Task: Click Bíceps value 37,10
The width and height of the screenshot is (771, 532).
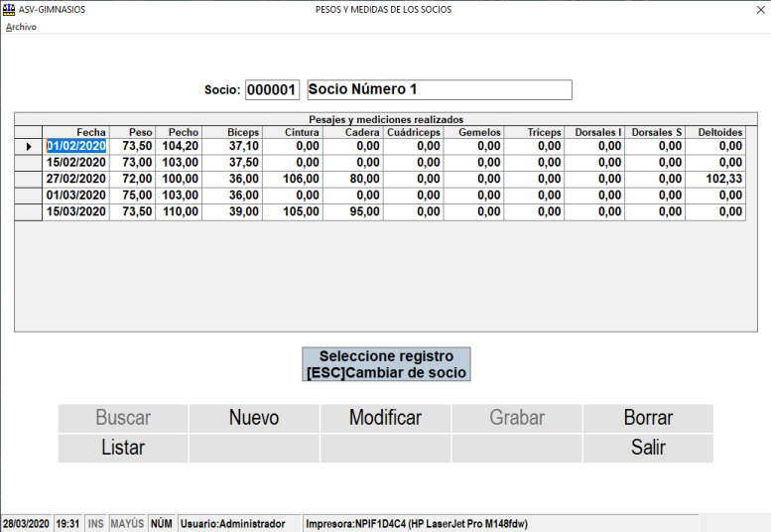Action: (x=232, y=147)
